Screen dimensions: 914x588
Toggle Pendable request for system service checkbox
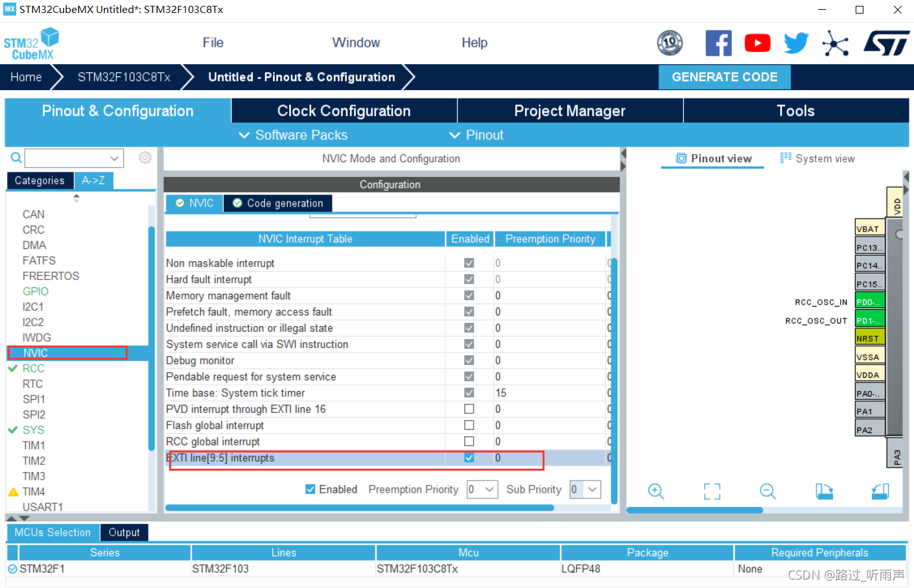coord(469,377)
